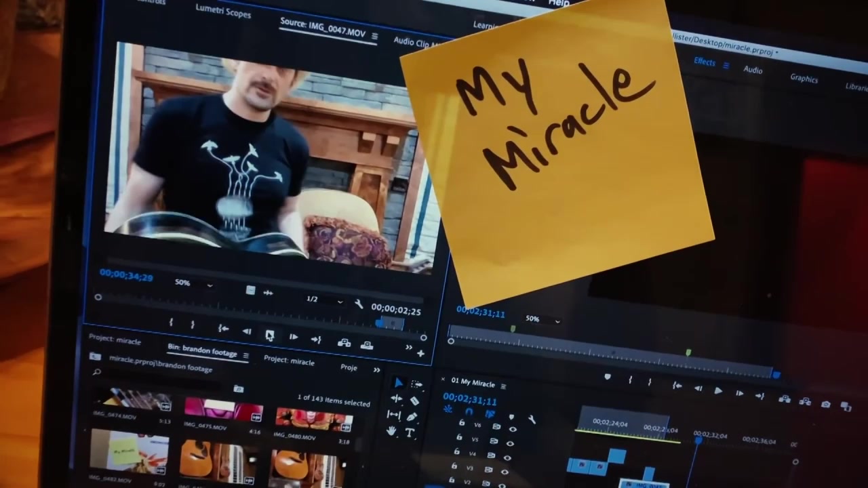This screenshot has height=488, width=868.
Task: Toggle playback in the Source monitor
Action: point(270,334)
